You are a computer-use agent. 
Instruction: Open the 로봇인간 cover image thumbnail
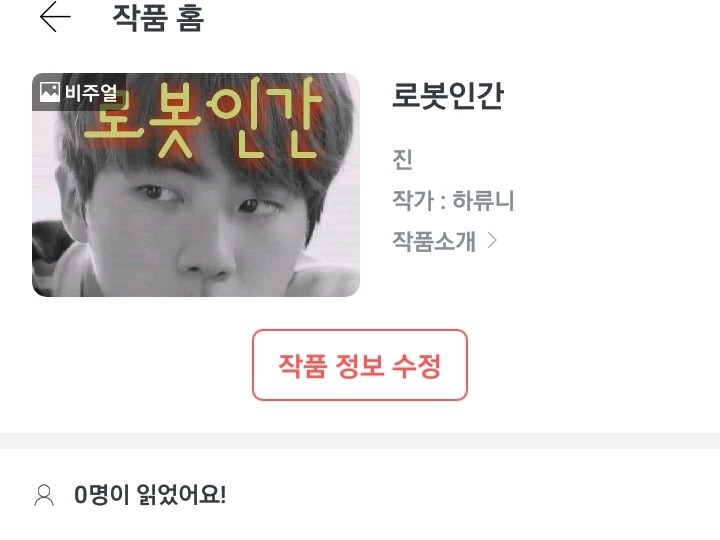pos(196,185)
